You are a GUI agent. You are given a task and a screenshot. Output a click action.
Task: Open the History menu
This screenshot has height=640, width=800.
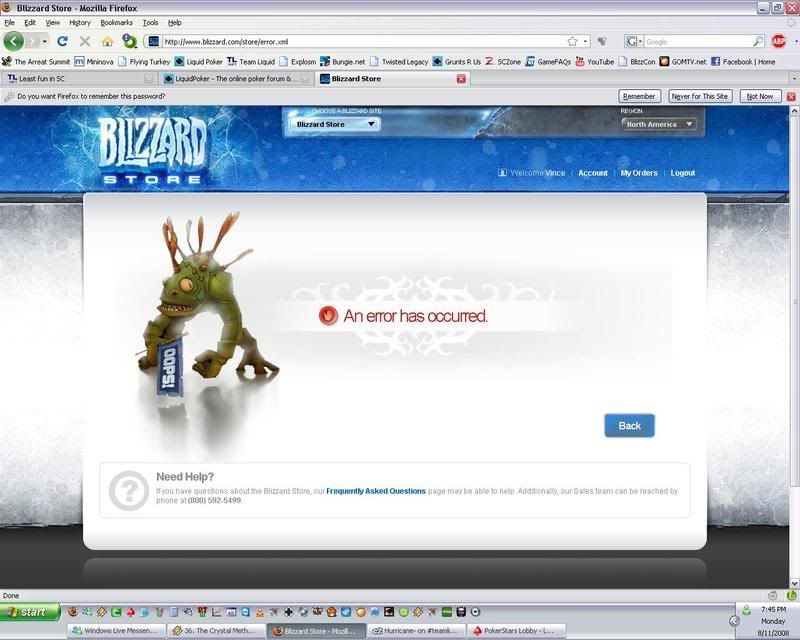pyautogui.click(x=80, y=22)
